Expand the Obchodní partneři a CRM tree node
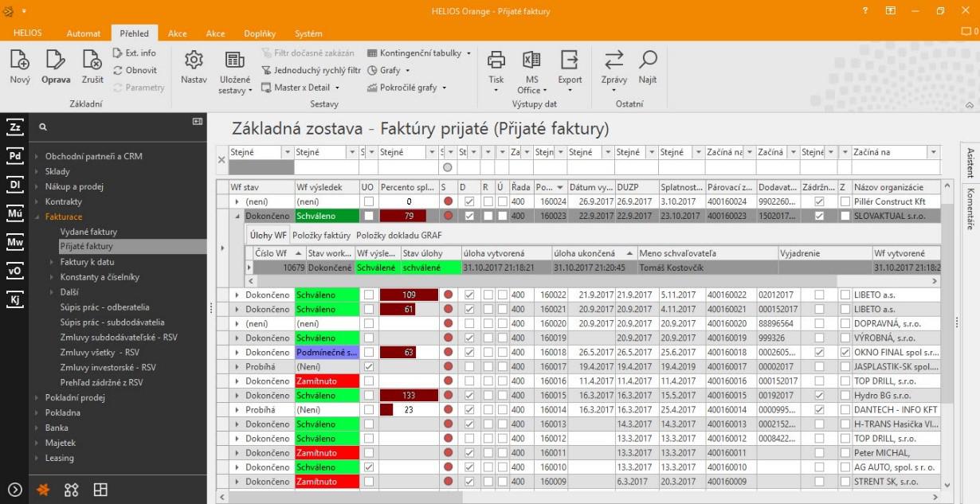 37,156
